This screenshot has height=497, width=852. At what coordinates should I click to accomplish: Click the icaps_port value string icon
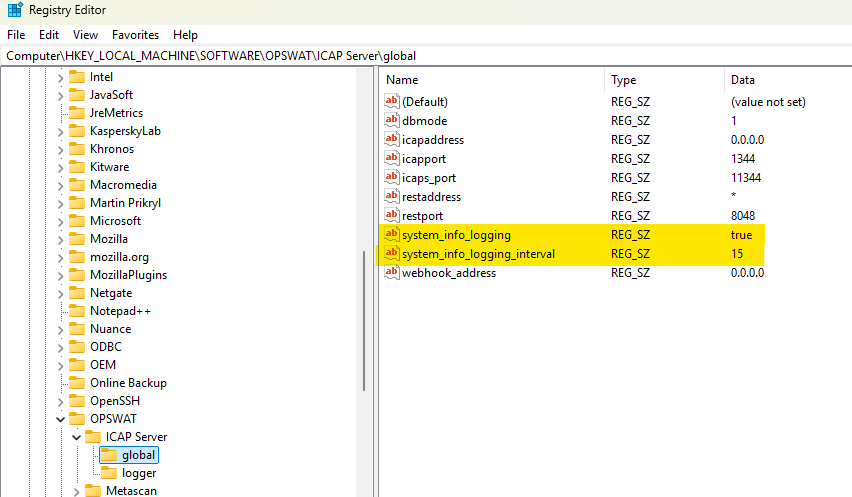391,177
